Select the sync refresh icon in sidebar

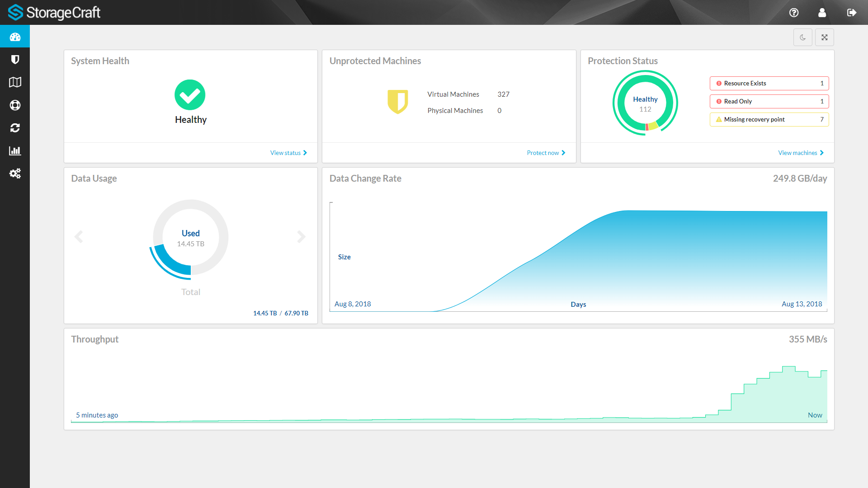click(15, 128)
